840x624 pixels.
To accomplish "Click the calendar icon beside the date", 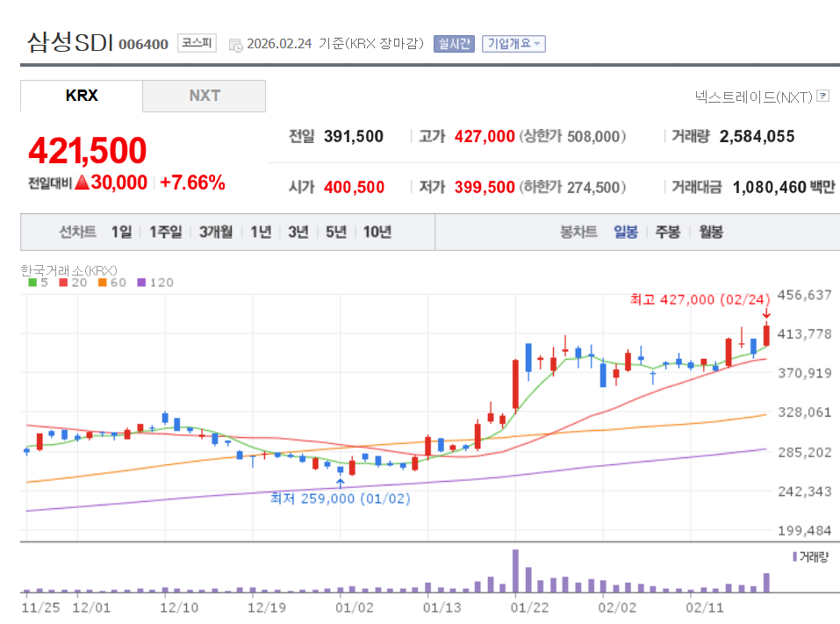I will click(236, 45).
